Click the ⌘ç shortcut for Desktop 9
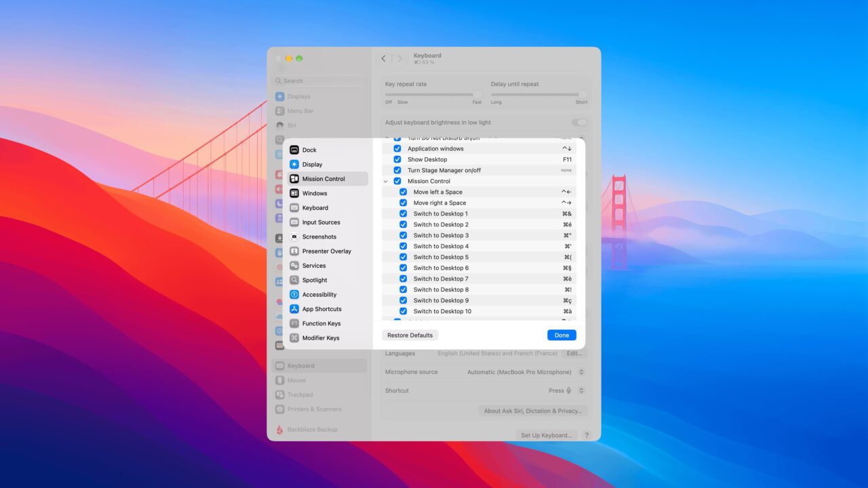Screen dimensions: 868x488 click(567, 300)
